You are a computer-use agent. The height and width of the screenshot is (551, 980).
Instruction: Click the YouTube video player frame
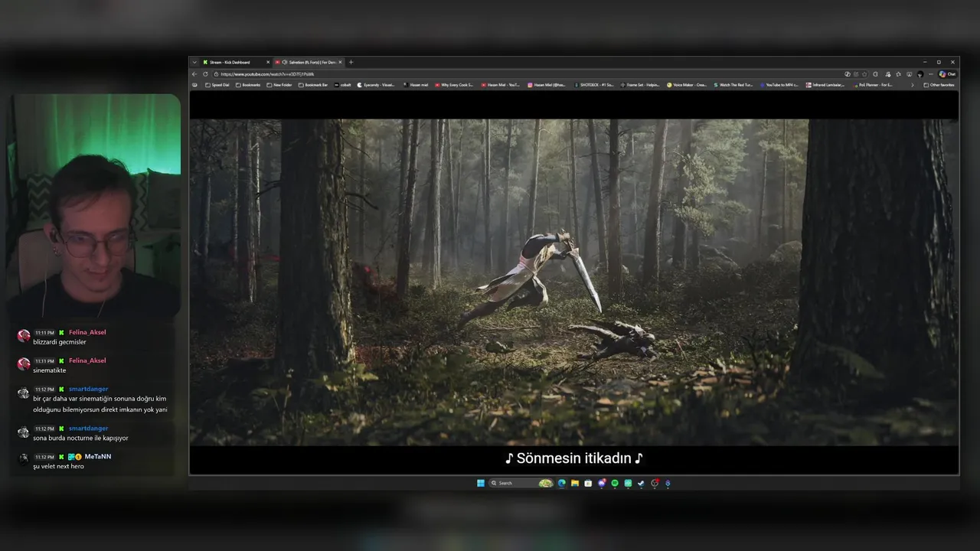coord(574,282)
